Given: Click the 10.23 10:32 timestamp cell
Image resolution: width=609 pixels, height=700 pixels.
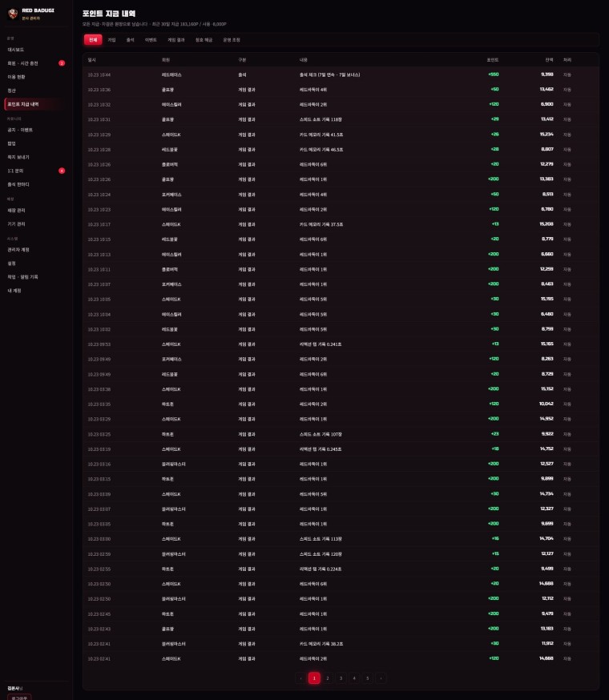Looking at the screenshot, I should pos(99,105).
